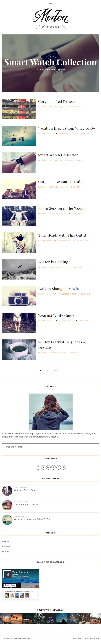This screenshot has height=644, width=101.
Task: Click the Next pagination button
Action: pyautogui.click(x=57, y=371)
